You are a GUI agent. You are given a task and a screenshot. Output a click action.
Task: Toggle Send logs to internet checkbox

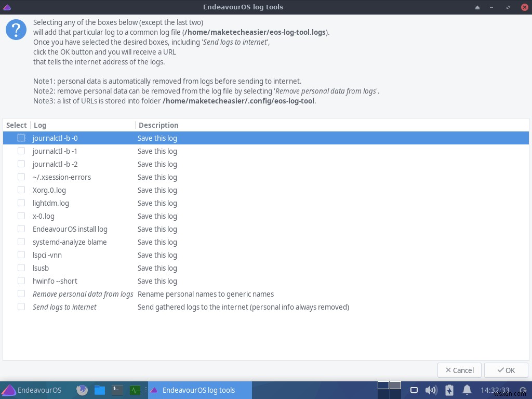pos(21,307)
